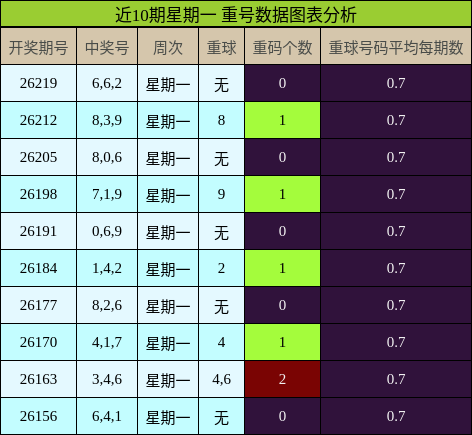Click winning numbers 6,4,1

pyautogui.click(x=107, y=416)
